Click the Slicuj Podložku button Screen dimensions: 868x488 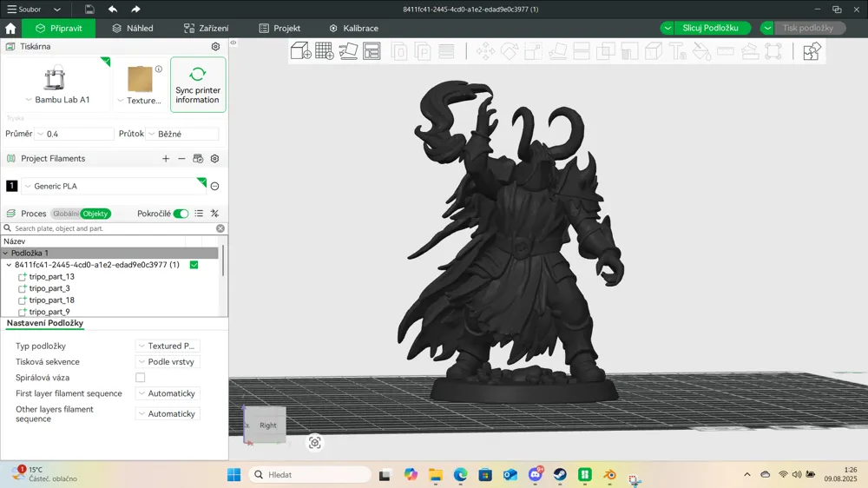[x=710, y=29]
